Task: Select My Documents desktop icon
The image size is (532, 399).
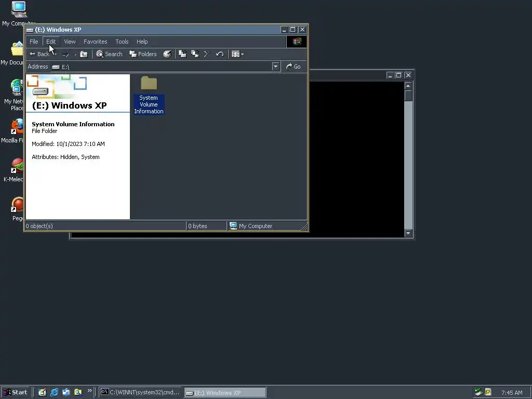Action: [x=12, y=54]
